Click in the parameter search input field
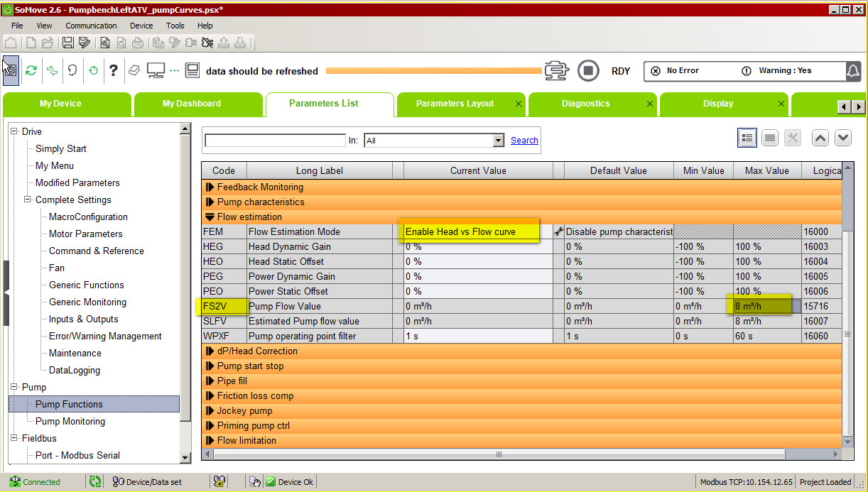 click(276, 141)
